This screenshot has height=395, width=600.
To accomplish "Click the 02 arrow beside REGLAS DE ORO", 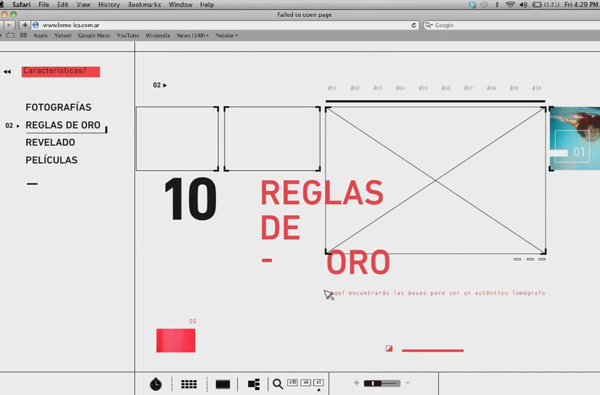I will click(12, 126).
